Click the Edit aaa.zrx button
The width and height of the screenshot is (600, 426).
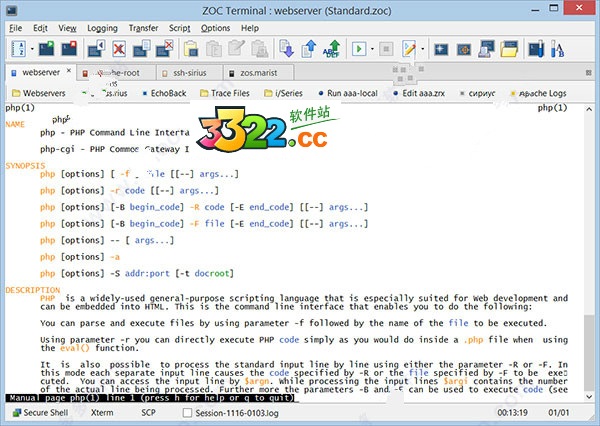tap(419, 93)
